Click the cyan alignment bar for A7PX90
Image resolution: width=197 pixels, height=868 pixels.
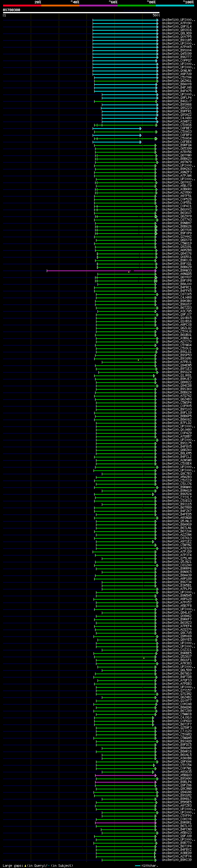pyautogui.click(x=125, y=23)
